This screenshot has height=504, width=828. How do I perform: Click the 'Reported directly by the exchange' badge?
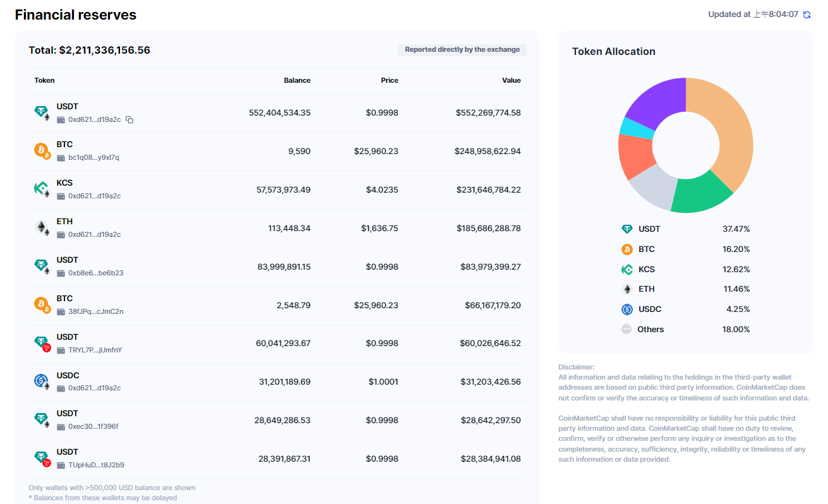point(462,49)
